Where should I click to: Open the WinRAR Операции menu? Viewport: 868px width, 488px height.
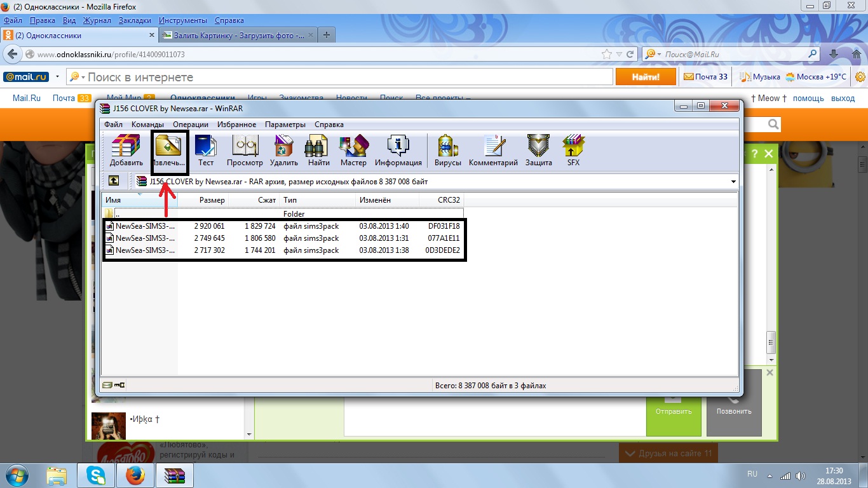[x=191, y=125]
